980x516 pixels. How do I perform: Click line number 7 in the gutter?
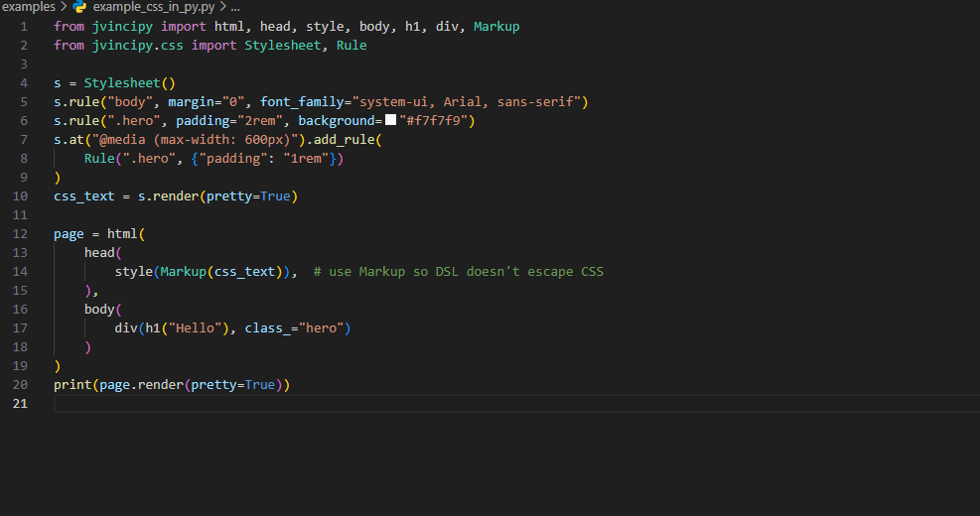24,140
